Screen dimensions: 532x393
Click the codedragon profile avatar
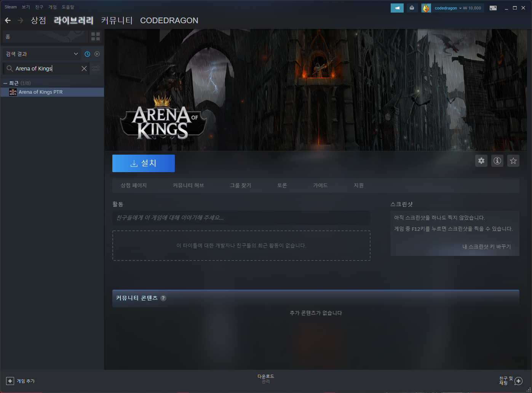(x=426, y=8)
